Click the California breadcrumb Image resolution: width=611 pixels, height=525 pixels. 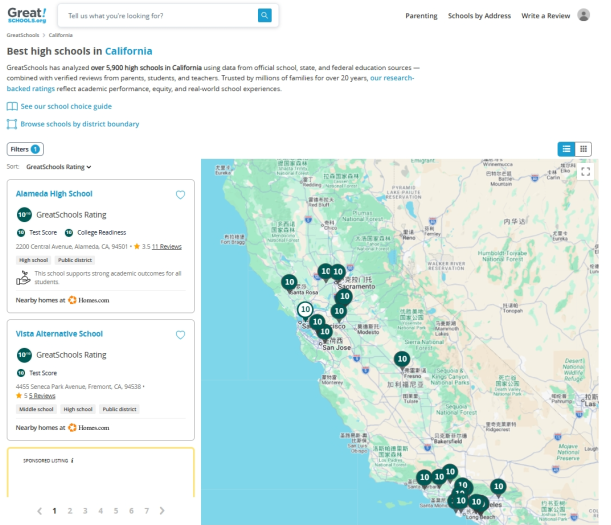60,35
